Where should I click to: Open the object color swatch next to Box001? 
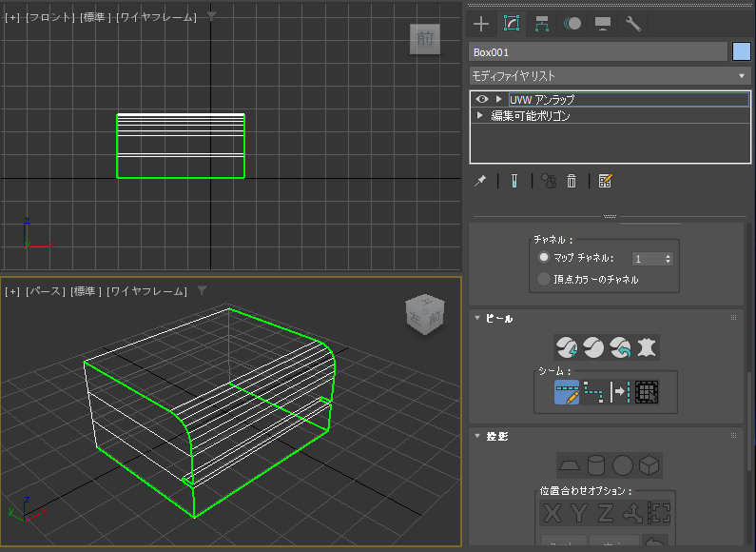click(742, 52)
